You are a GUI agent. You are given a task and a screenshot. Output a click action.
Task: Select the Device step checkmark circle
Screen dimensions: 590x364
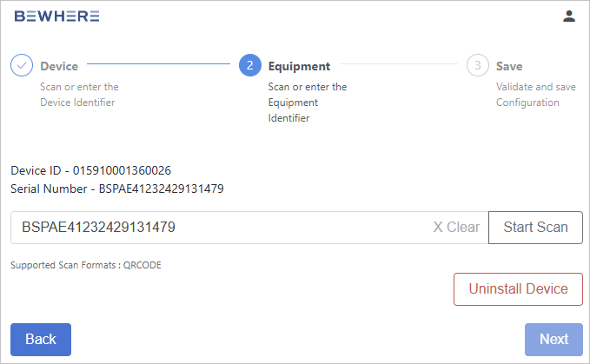point(22,65)
